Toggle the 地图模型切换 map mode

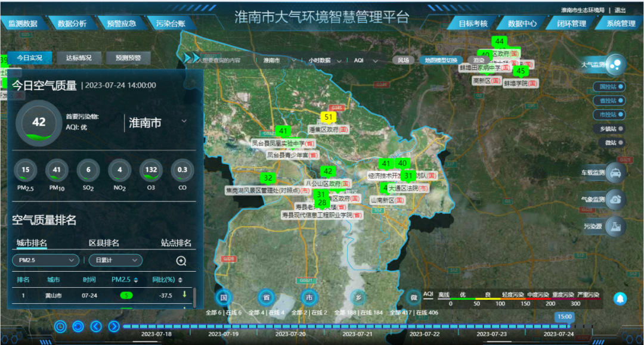tap(441, 60)
